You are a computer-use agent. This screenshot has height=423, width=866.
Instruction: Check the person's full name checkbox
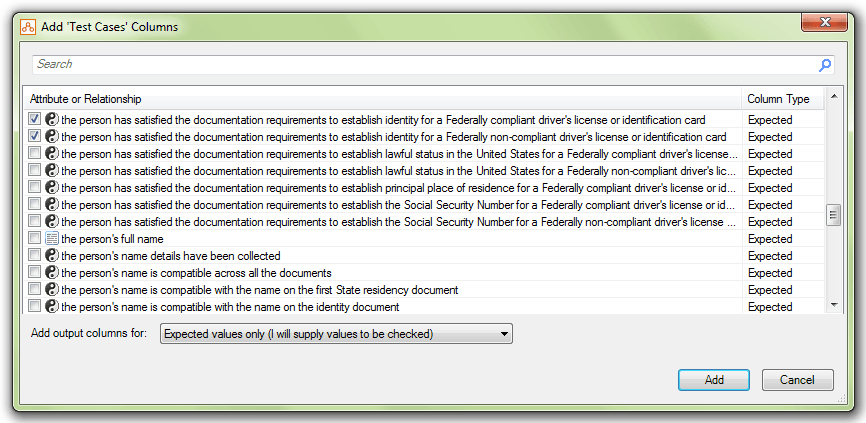(x=35, y=239)
